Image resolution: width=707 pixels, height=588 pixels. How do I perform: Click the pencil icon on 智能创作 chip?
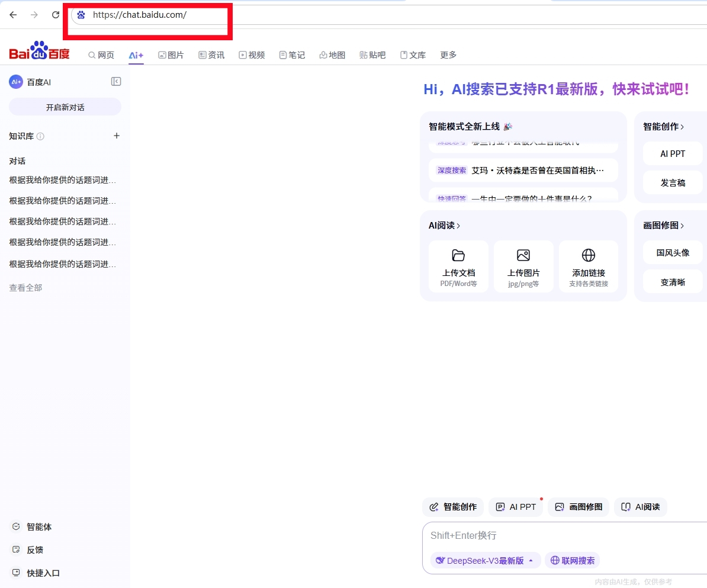pyautogui.click(x=434, y=507)
